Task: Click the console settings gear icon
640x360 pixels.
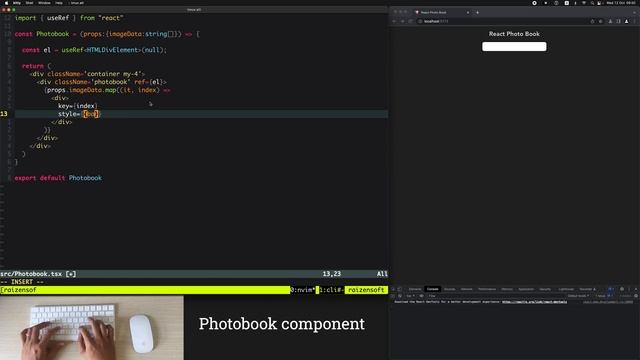Action: tap(636, 296)
